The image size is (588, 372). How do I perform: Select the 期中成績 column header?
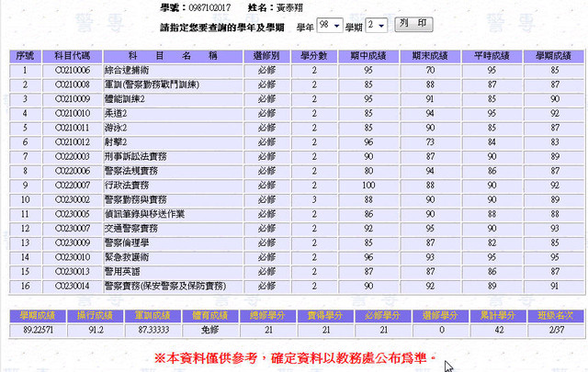click(368, 56)
